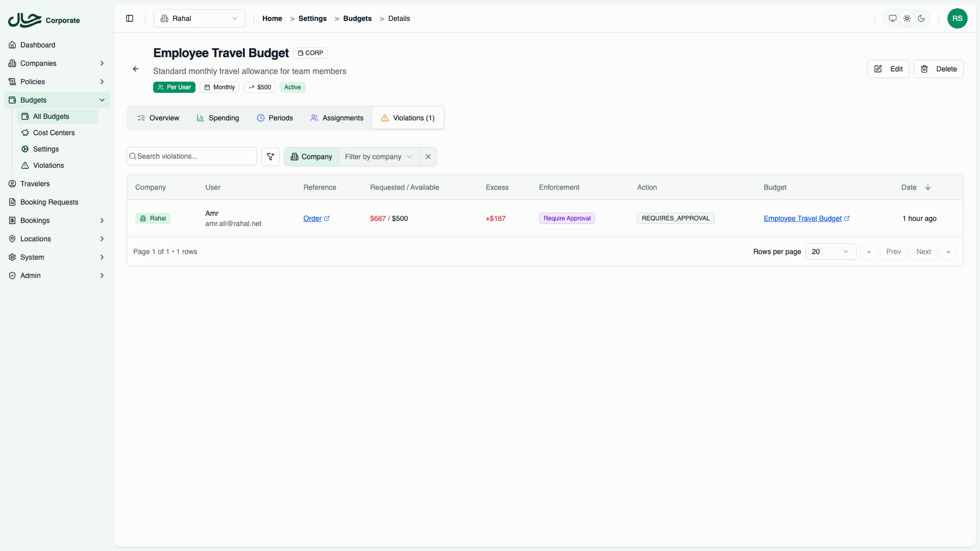
Task: Open the Rahal company selector dropdown
Action: coord(200,18)
